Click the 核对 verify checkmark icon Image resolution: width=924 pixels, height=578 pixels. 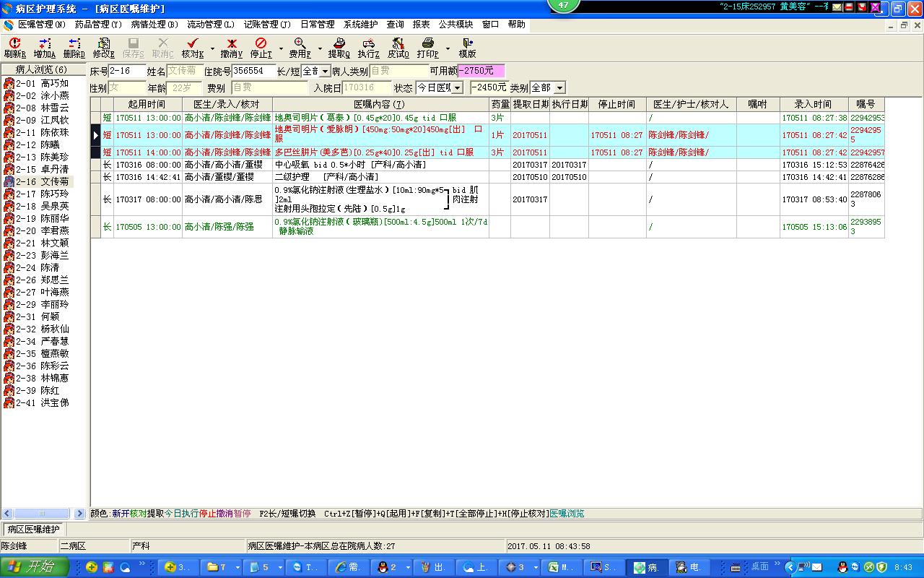[192, 43]
